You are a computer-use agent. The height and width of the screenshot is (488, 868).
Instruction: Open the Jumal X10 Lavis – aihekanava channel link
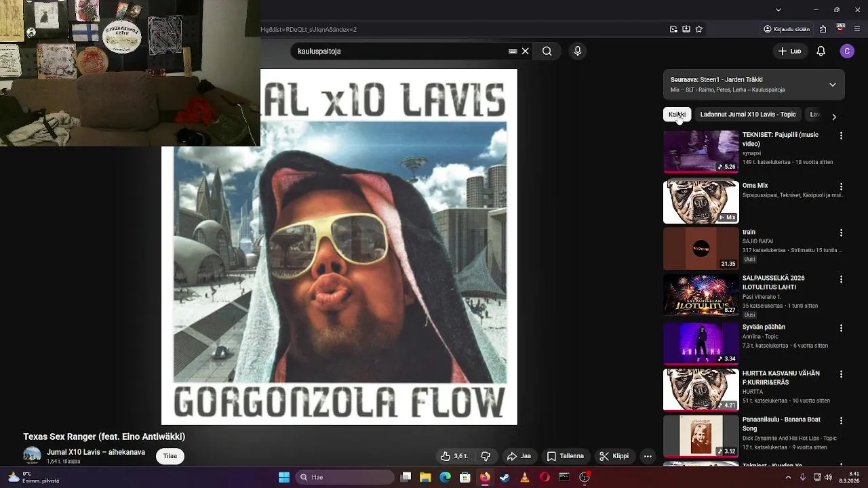click(96, 452)
